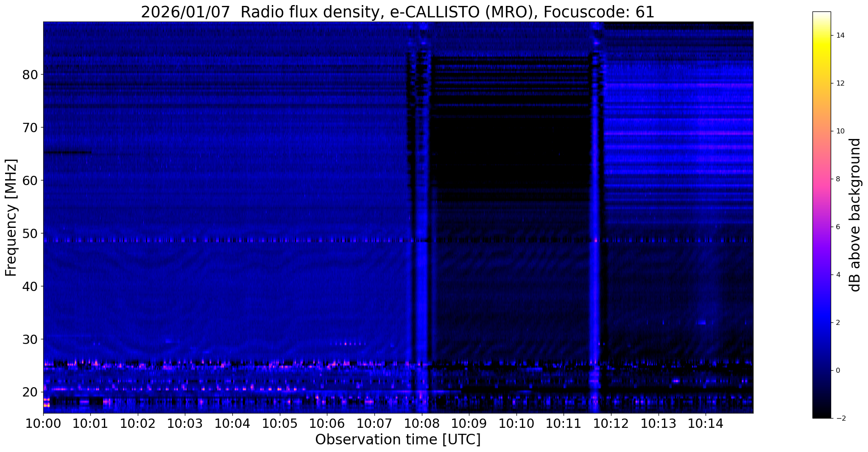Screen dimensions: 868x452
Task: Click the 10:02 time tick label
Action: pos(138,423)
